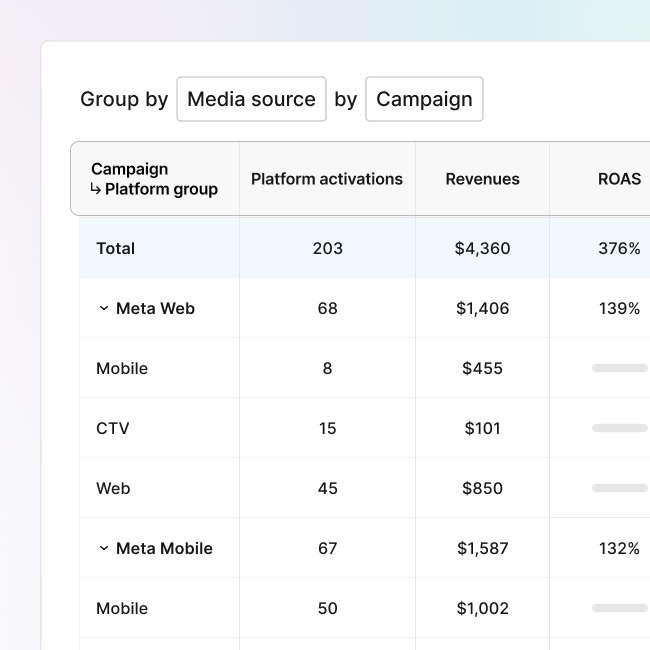Sort by Revenues column header

coord(482,179)
